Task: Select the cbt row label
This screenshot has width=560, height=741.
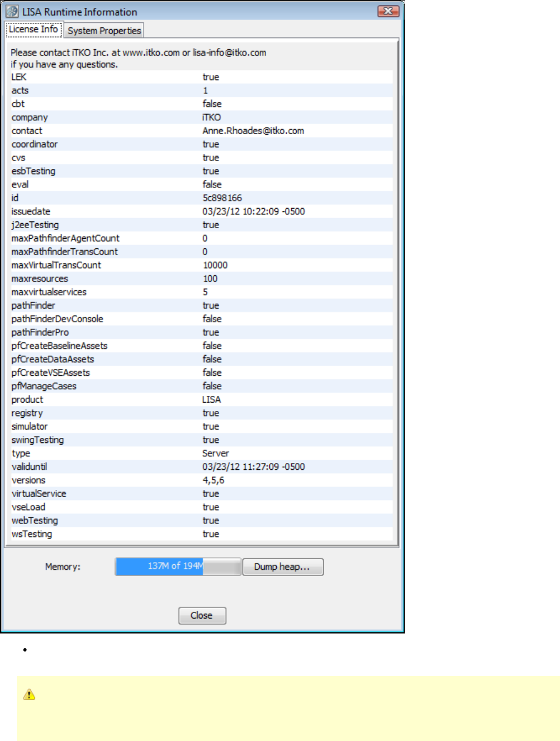Action: (x=18, y=104)
